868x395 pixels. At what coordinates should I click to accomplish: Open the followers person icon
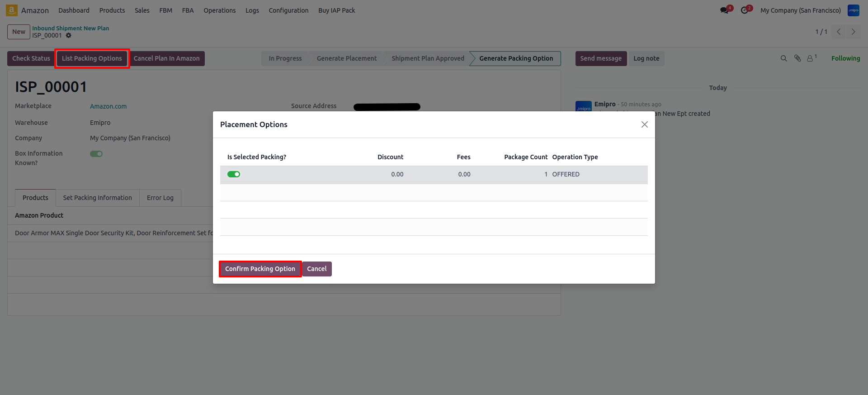coord(810,58)
